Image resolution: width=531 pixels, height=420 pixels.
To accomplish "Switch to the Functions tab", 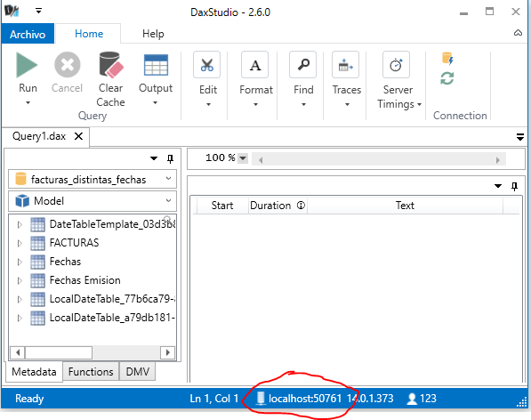I will [x=91, y=372].
